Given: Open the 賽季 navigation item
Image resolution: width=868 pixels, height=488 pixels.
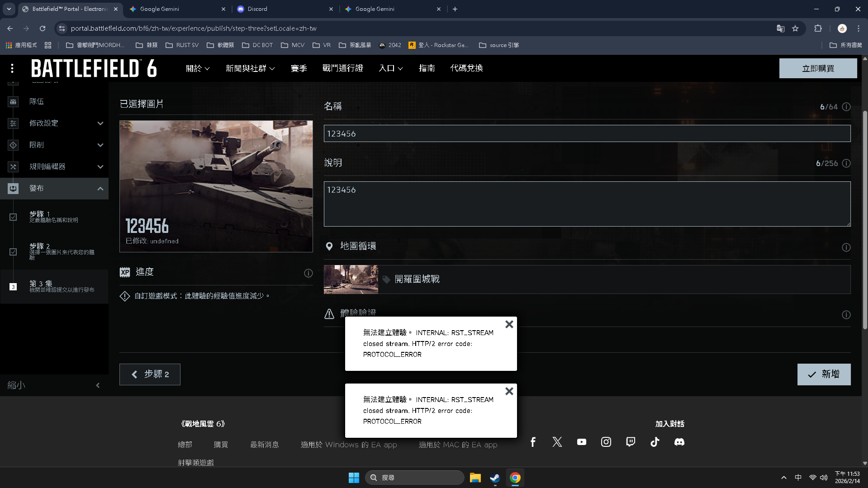Looking at the screenshot, I should tap(299, 68).
